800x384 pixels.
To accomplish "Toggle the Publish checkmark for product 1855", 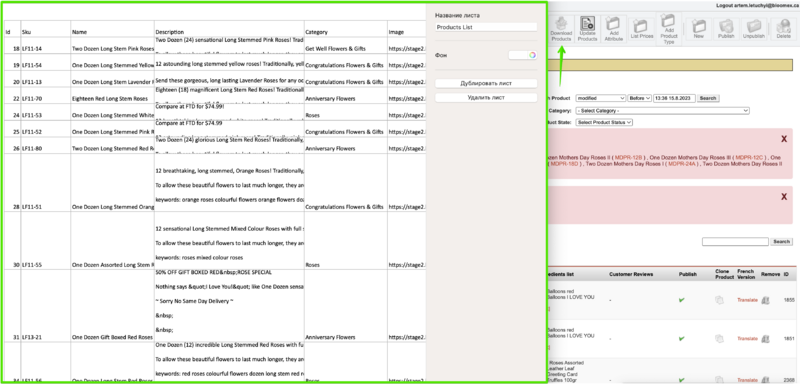I will pyautogui.click(x=682, y=300).
